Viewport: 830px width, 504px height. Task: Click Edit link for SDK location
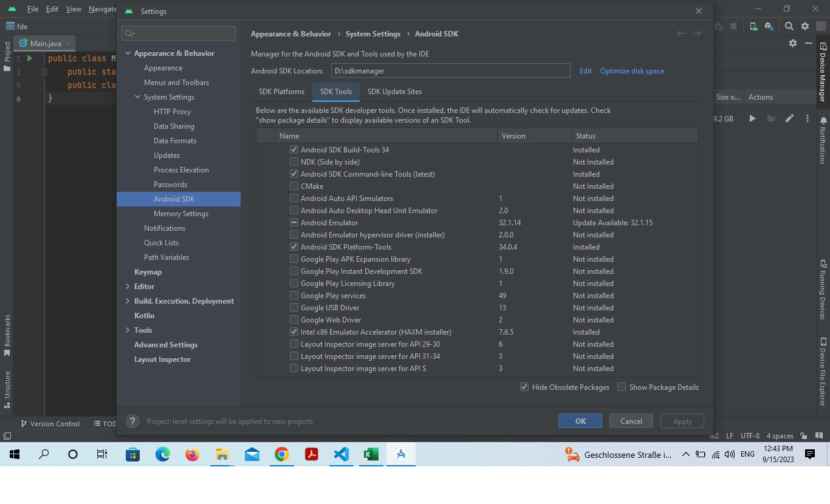pos(585,71)
